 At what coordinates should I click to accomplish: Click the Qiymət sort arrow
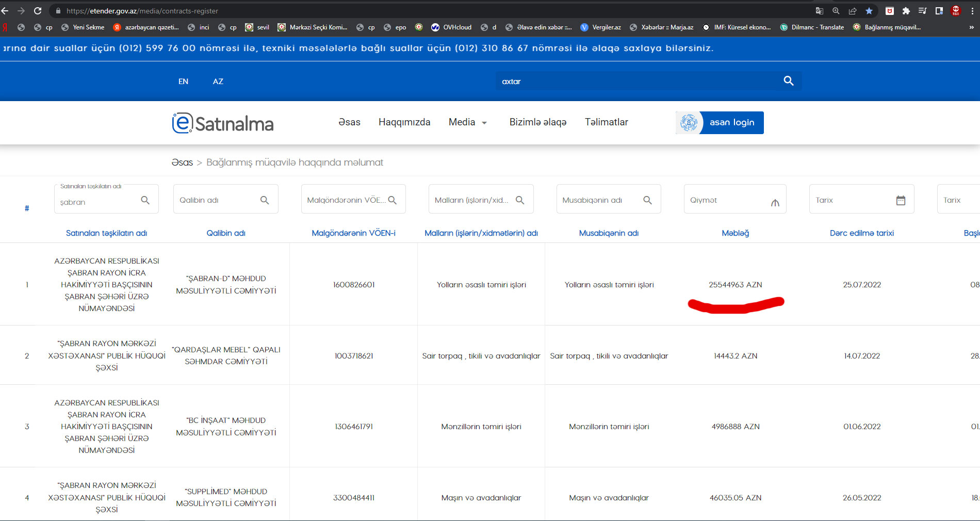pos(775,202)
